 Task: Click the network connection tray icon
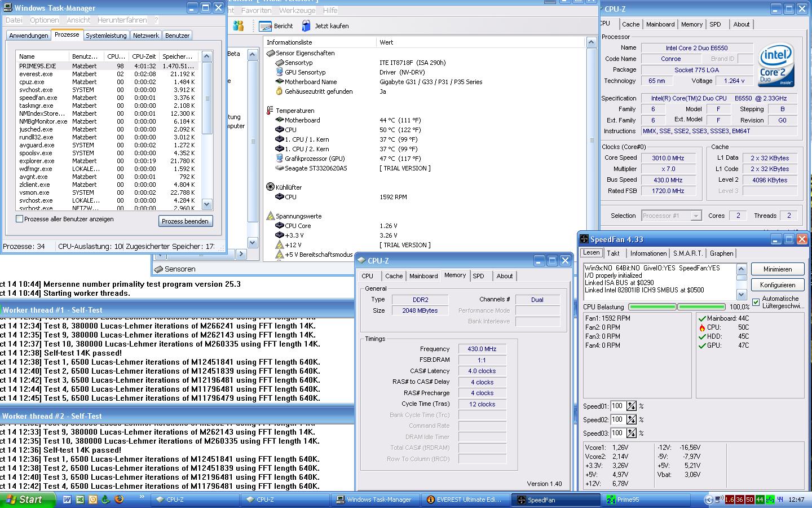point(719,500)
